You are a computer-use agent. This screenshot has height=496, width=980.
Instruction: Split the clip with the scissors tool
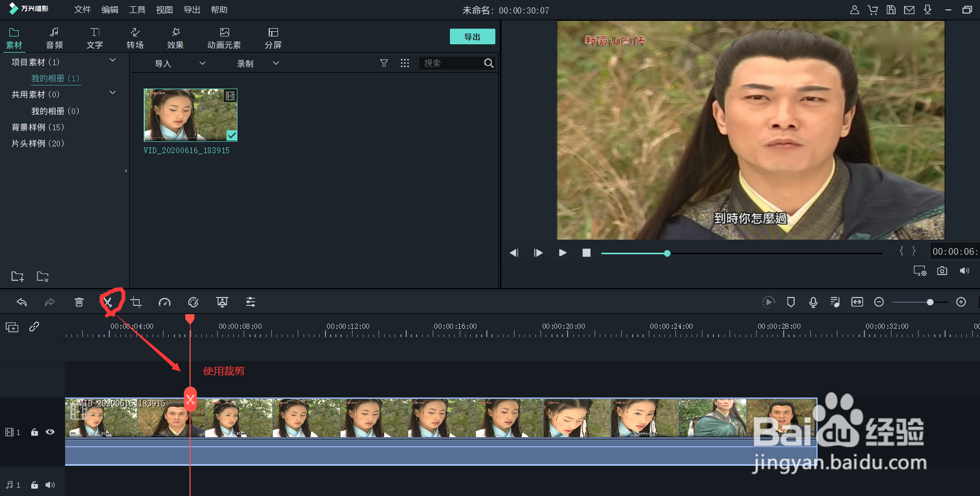[x=108, y=302]
